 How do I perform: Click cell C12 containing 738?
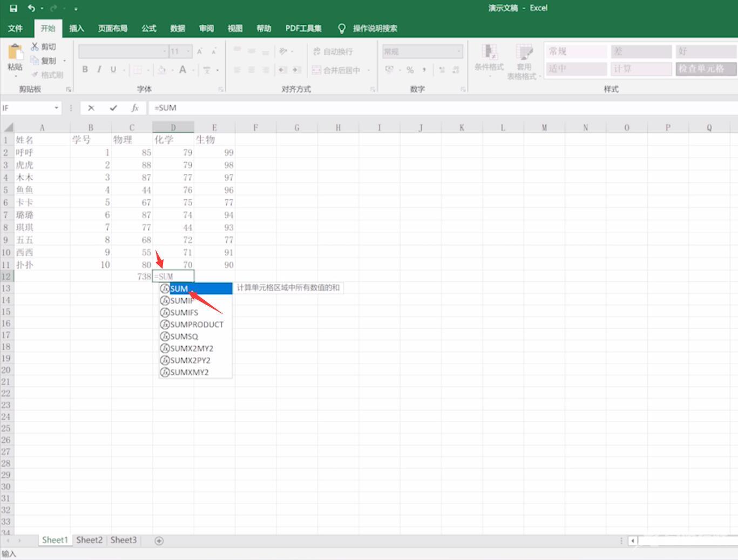132,276
